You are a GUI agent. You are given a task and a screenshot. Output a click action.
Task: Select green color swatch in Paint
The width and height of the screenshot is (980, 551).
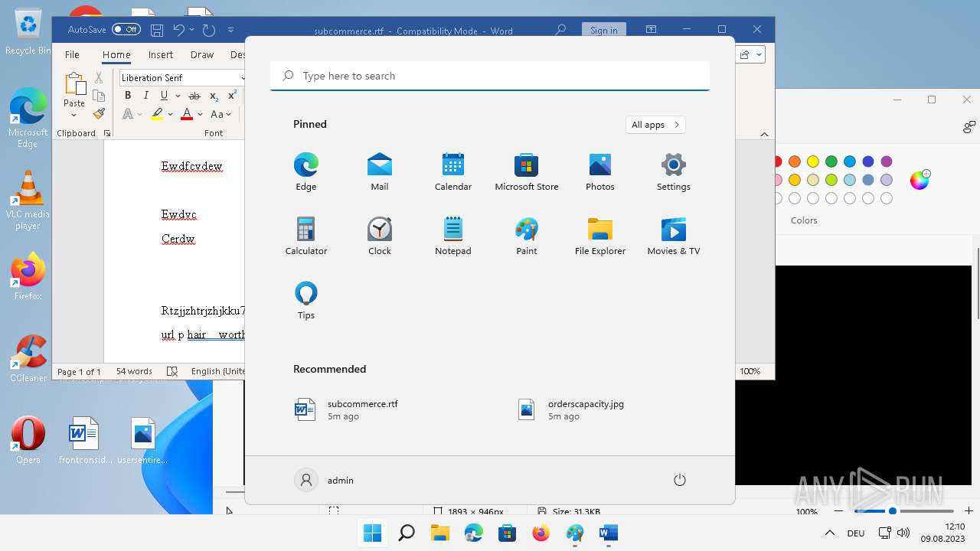[831, 161]
